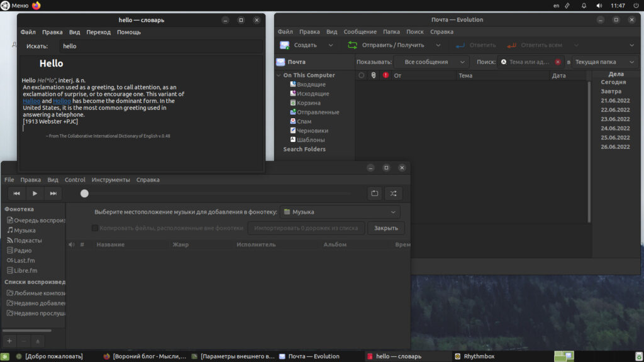Open the Podcasts (Подкасты) source
Image resolution: width=644 pixels, height=362 pixels.
28,240
